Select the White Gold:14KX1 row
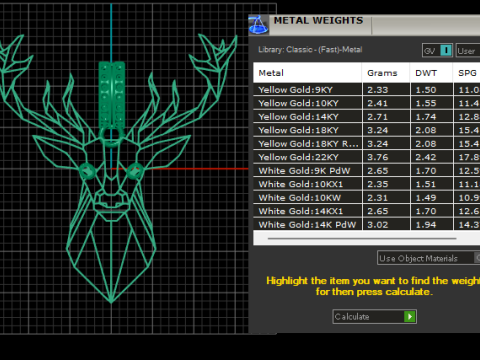480x360 pixels. (367, 211)
